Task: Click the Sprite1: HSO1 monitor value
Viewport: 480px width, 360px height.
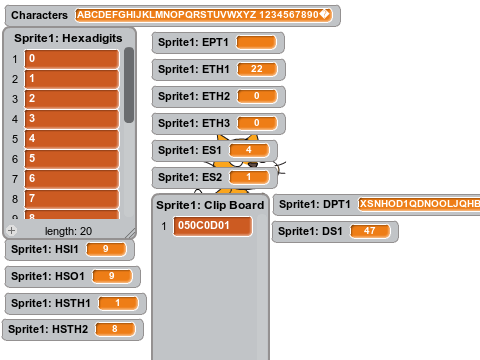Action: (x=112, y=276)
